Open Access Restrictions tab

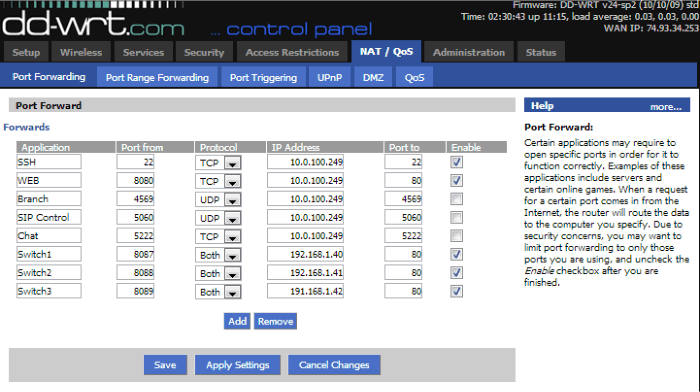292,52
